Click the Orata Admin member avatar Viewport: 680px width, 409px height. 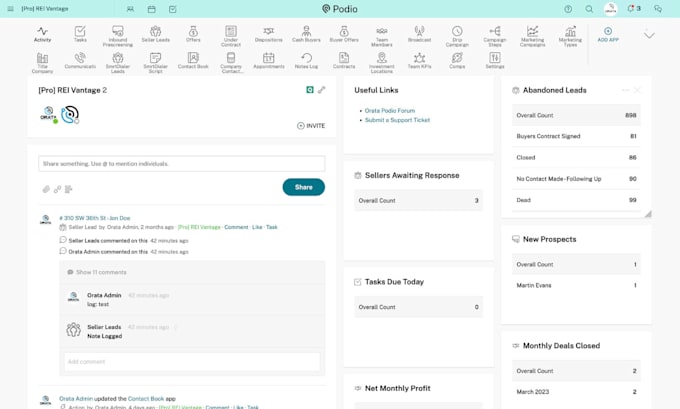(x=49, y=115)
